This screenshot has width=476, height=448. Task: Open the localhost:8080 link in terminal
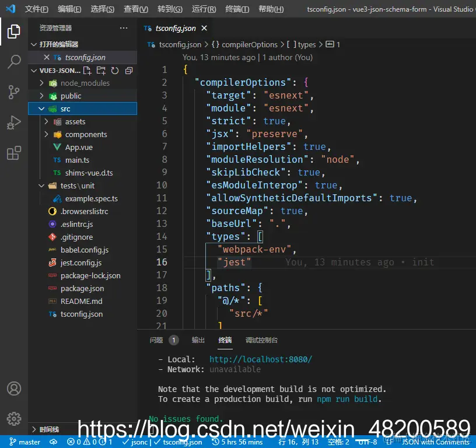click(261, 359)
